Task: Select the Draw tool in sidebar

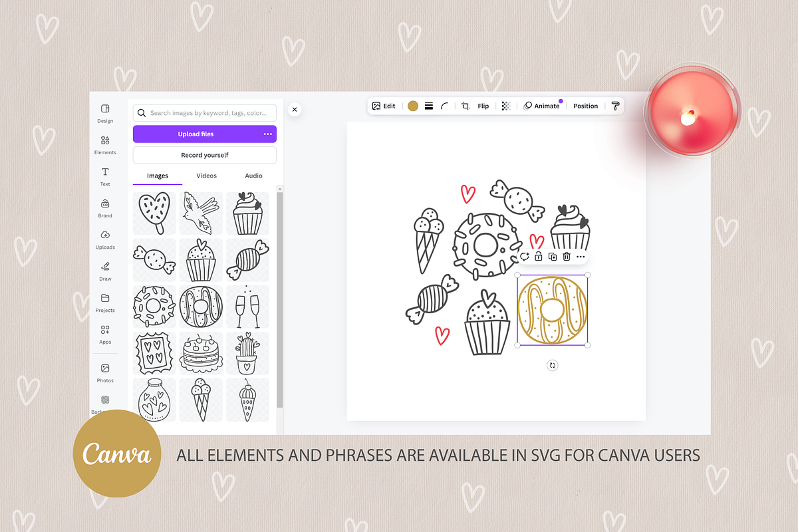Action: click(105, 270)
